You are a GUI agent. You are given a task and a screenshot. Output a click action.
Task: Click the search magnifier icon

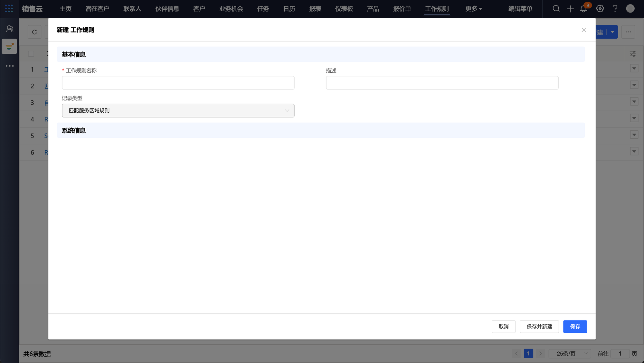pyautogui.click(x=556, y=9)
